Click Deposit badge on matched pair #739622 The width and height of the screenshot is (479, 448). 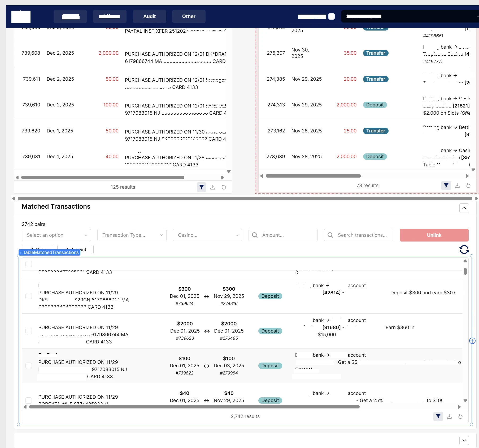pos(270,366)
